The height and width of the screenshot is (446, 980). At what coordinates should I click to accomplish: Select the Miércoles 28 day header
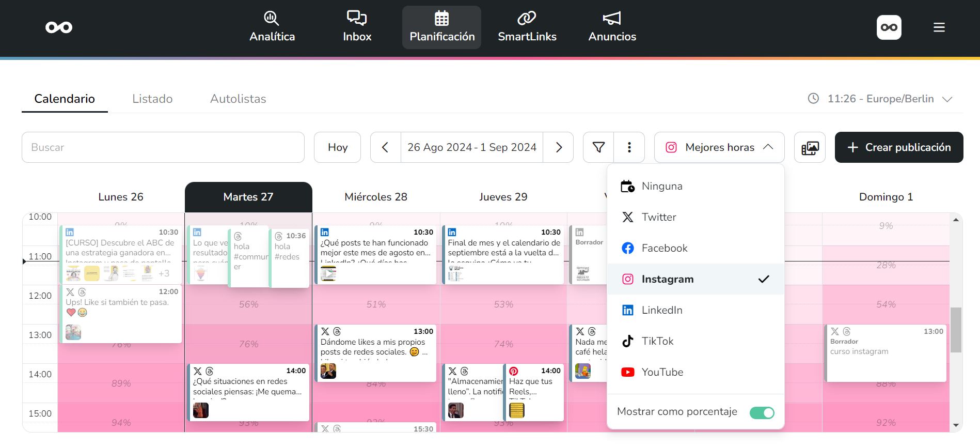pos(376,197)
